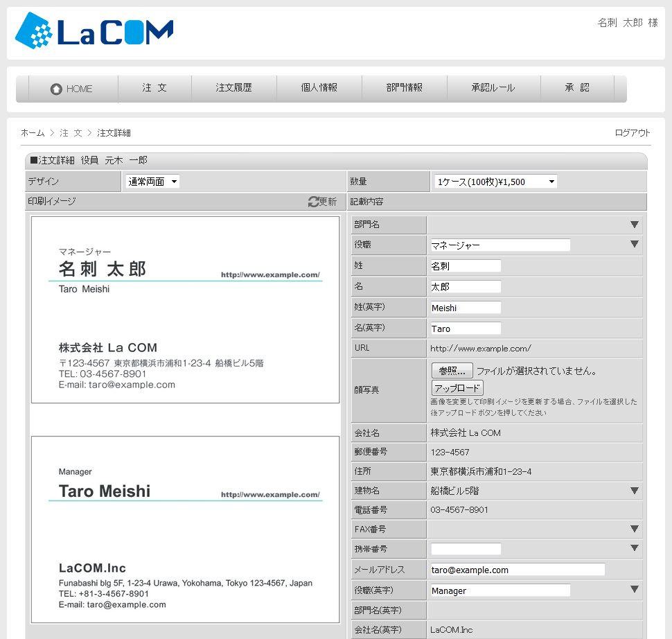Image resolution: width=672 pixels, height=639 pixels.
Task: Expand the 部門名 row arrow
Action: [x=634, y=225]
